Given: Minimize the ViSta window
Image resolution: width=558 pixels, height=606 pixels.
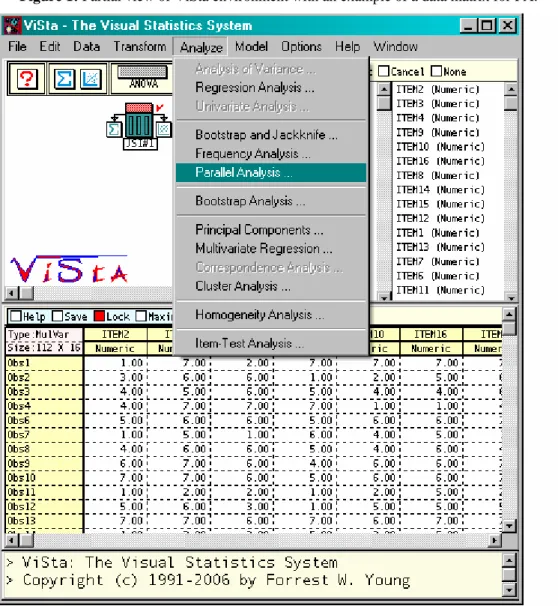Looking at the screenshot, I should (x=468, y=26).
